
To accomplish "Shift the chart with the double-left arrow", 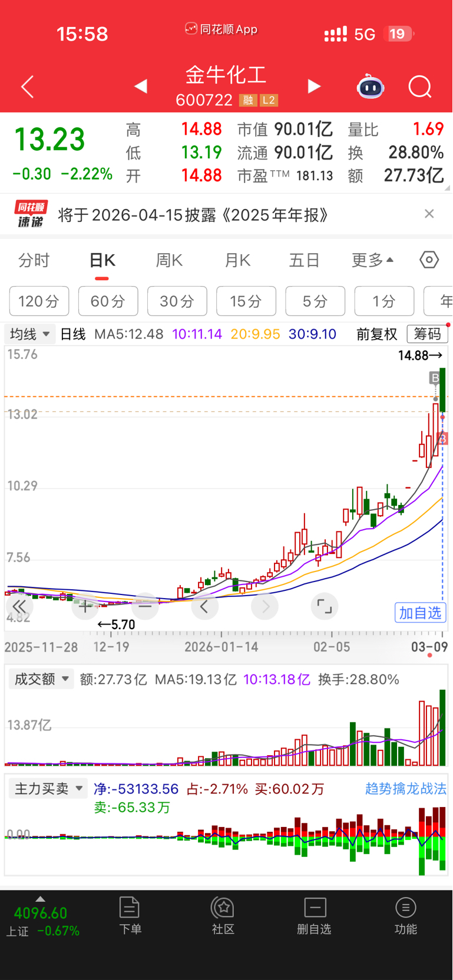I will point(19,606).
